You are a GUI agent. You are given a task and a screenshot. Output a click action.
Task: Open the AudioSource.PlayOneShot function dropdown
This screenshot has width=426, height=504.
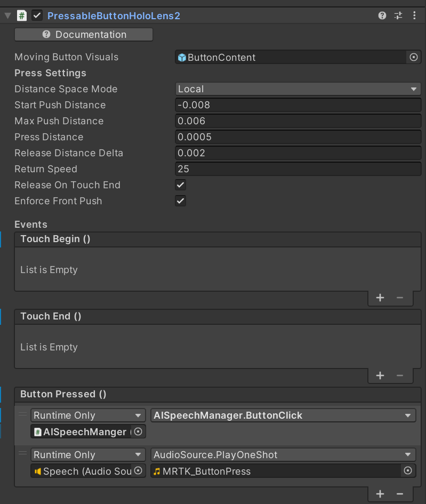click(x=283, y=455)
